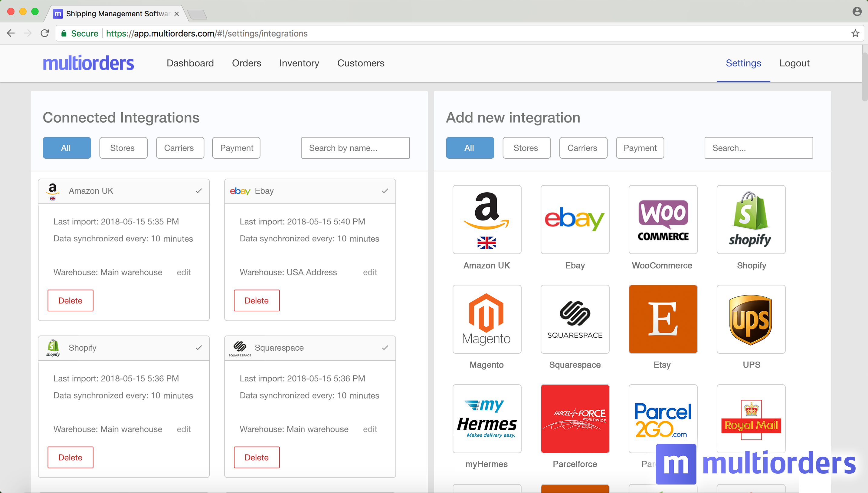The width and height of the screenshot is (868, 493).
Task: Click the page vertical scrollbar
Action: (864, 76)
